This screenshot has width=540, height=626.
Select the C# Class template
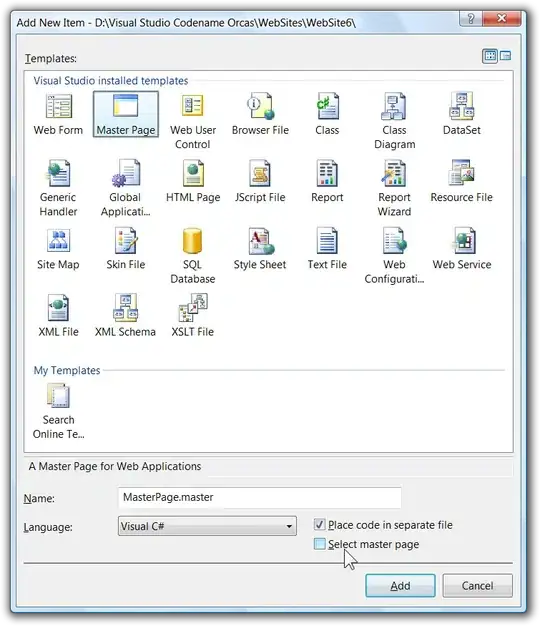click(x=327, y=106)
